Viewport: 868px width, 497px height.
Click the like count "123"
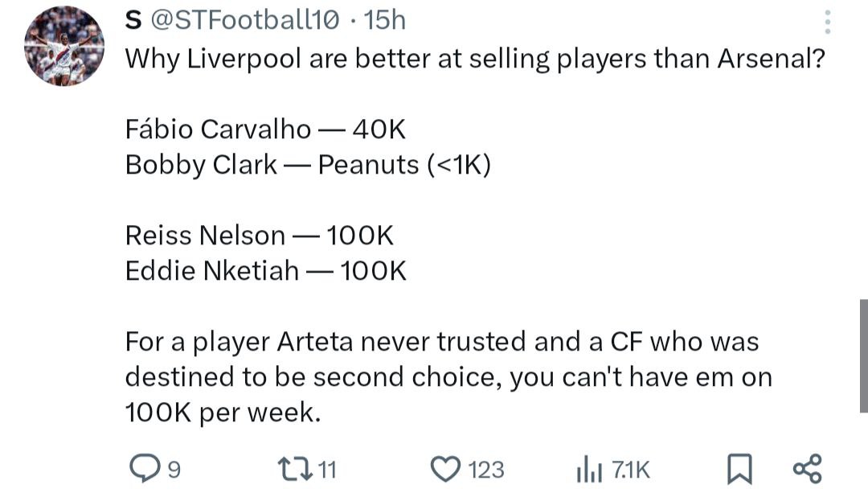[485, 470]
